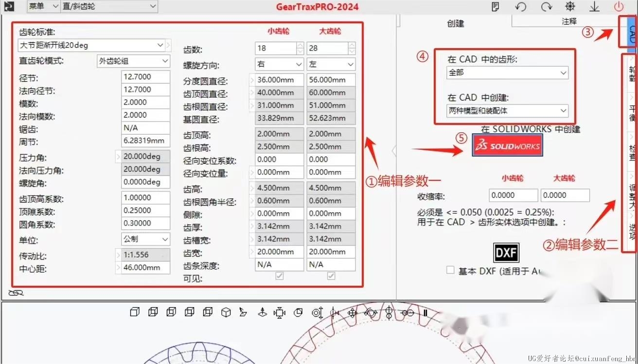This screenshot has height=364, width=638.
Task: Click the section view circle icon
Action: click(x=298, y=312)
